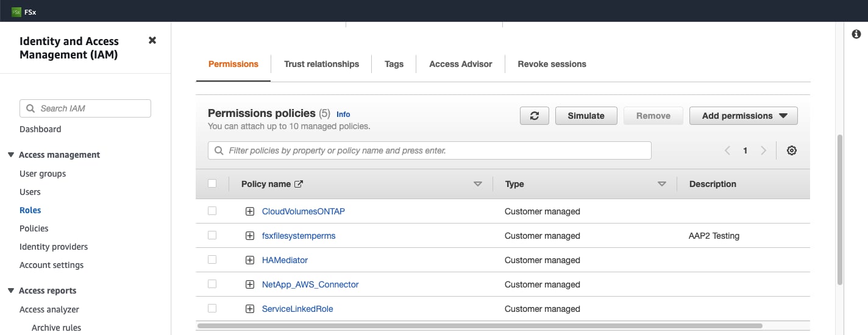
Task: Click the magnifier icon in policy filter box
Action: (x=219, y=150)
